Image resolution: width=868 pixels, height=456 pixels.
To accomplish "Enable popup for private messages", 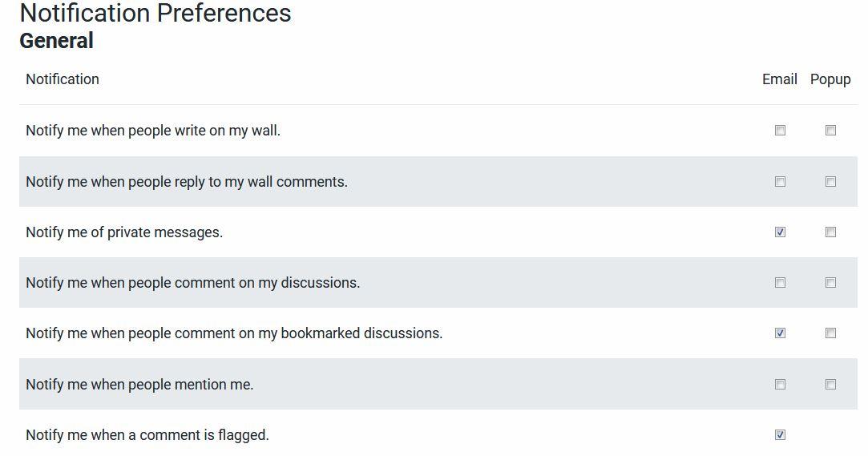I will tap(830, 232).
